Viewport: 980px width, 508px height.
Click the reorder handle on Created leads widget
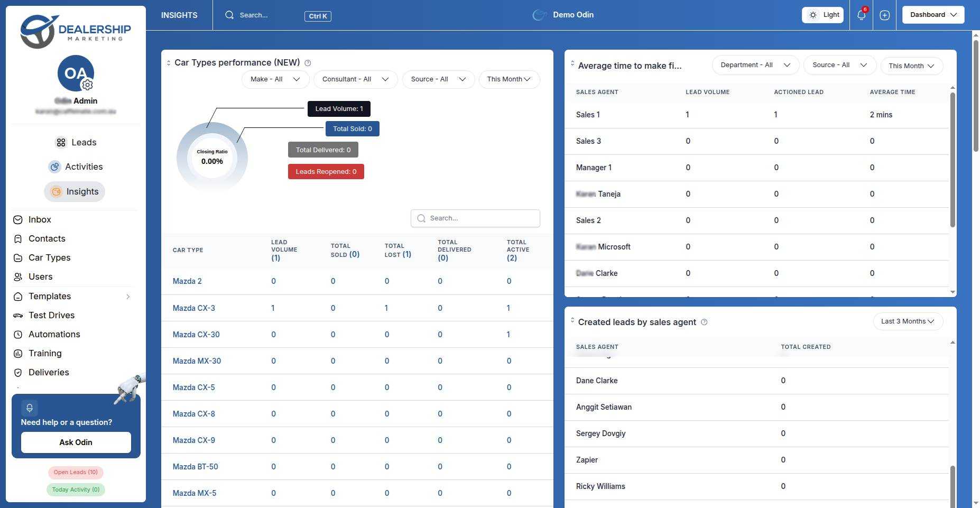tap(572, 320)
